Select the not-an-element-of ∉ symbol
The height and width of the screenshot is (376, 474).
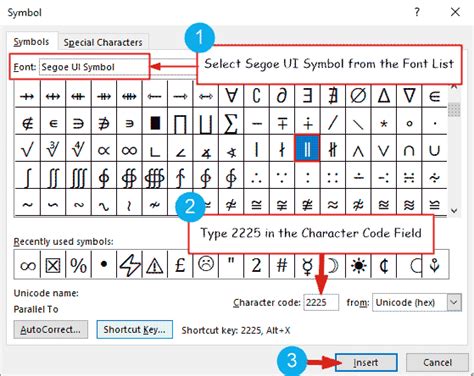tap(27, 123)
